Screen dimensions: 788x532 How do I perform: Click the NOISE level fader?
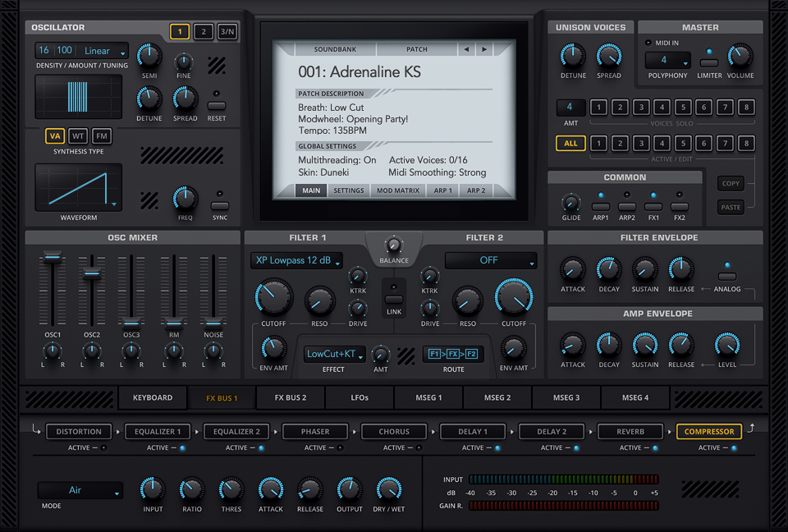(213, 323)
